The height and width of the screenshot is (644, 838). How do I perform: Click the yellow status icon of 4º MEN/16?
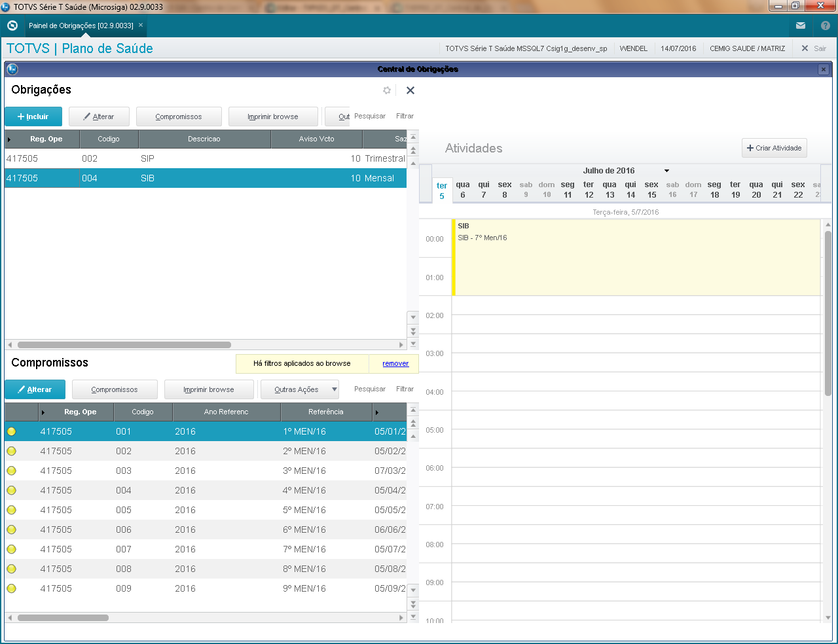pos(11,490)
